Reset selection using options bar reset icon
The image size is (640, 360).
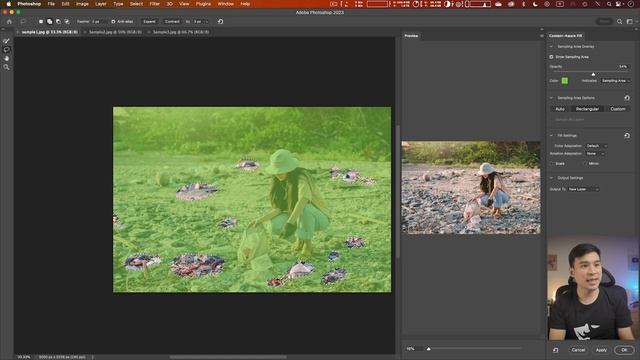(220, 21)
